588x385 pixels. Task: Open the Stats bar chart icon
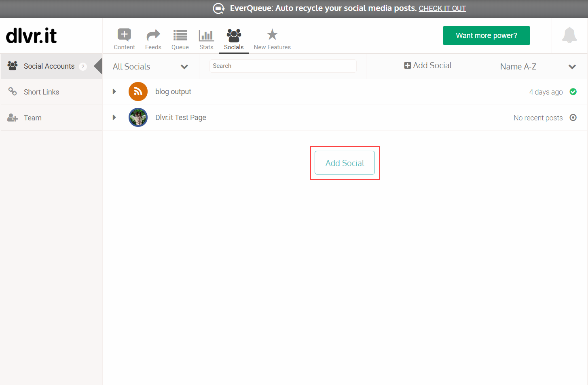(x=206, y=36)
